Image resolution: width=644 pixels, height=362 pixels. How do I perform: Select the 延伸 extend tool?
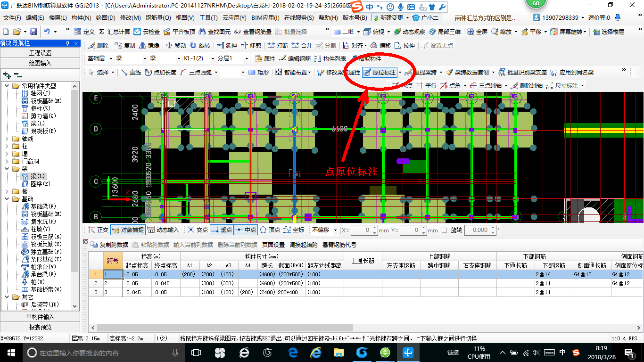(x=227, y=46)
